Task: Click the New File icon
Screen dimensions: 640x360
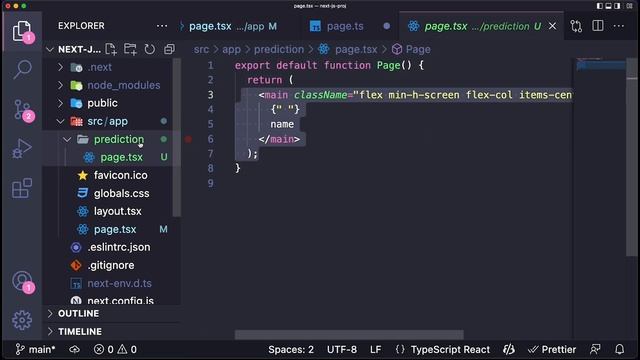Action: click(111, 49)
